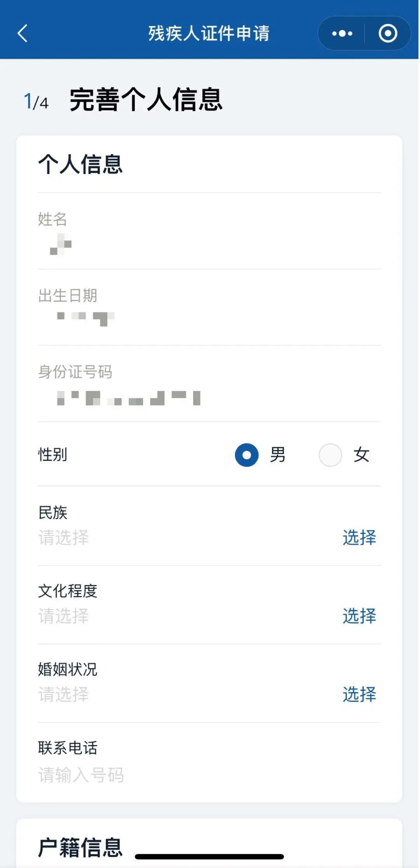Tap the mini program close circle icon

388,33
